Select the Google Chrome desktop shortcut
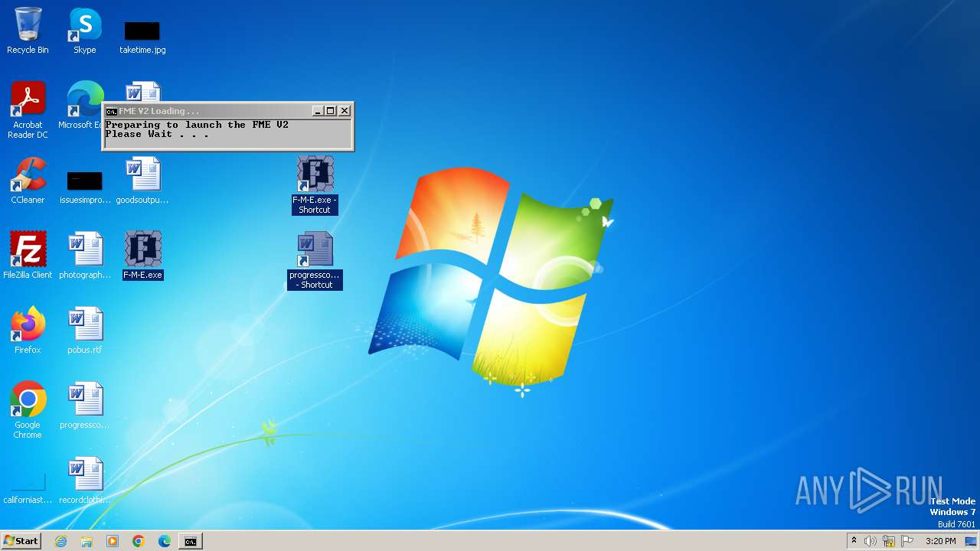Image resolution: width=980 pixels, height=551 pixels. [x=28, y=410]
